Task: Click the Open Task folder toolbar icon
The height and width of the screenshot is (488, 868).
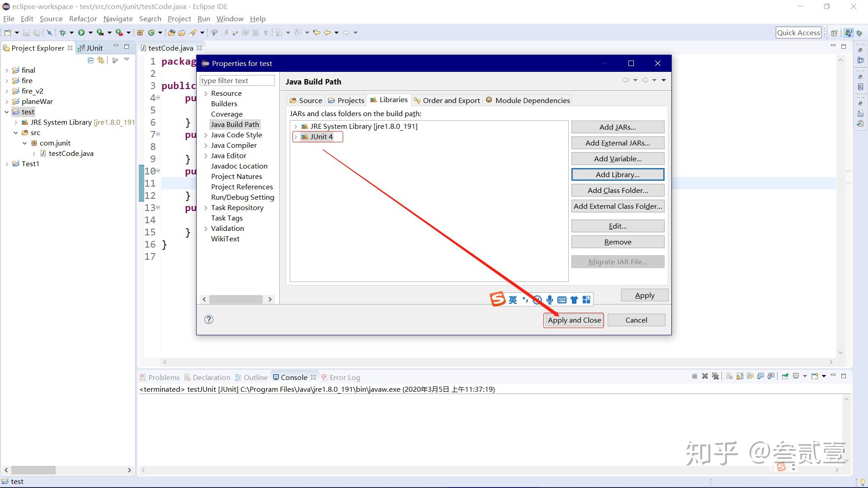Action: tap(182, 33)
